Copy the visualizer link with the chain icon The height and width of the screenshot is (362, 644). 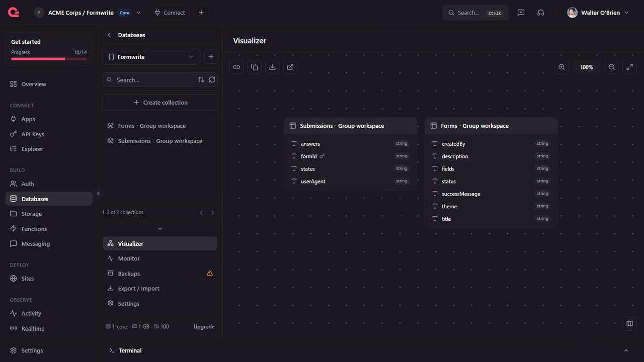236,67
